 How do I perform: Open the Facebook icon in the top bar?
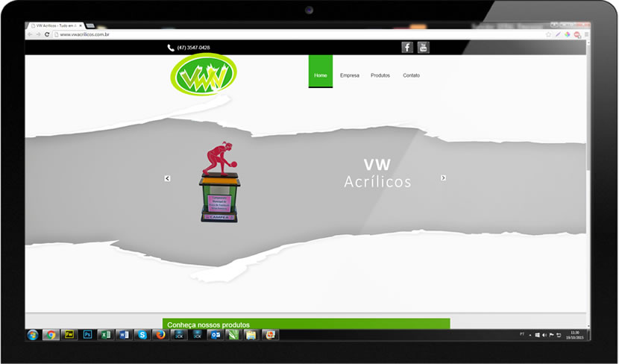click(x=407, y=48)
